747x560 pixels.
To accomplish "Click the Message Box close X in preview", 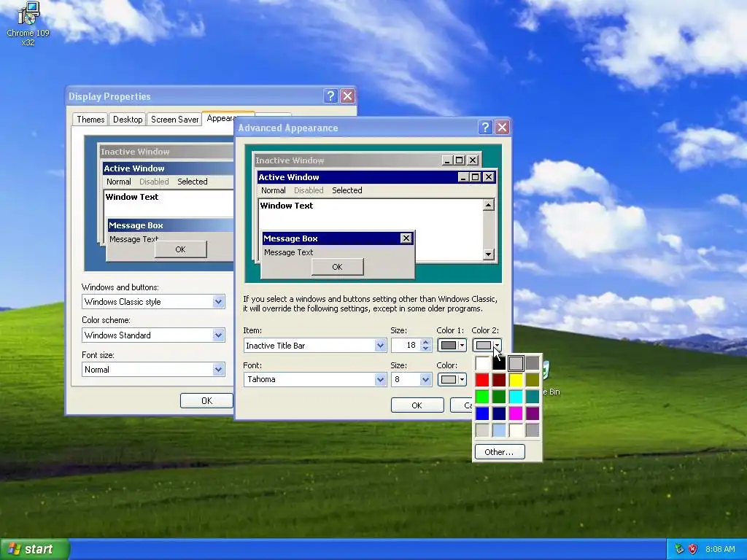I will 406,238.
